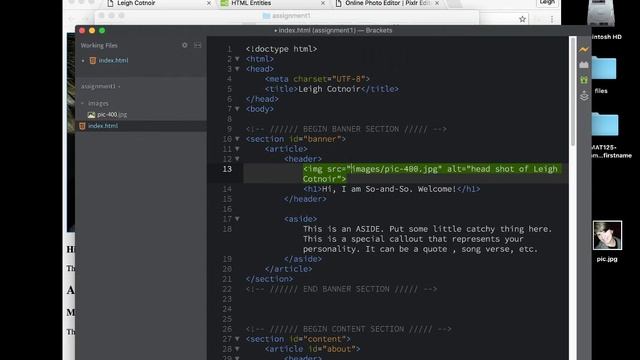The width and height of the screenshot is (640, 360).
Task: Open Chrome's three-dot menu
Action: click(x=552, y=19)
